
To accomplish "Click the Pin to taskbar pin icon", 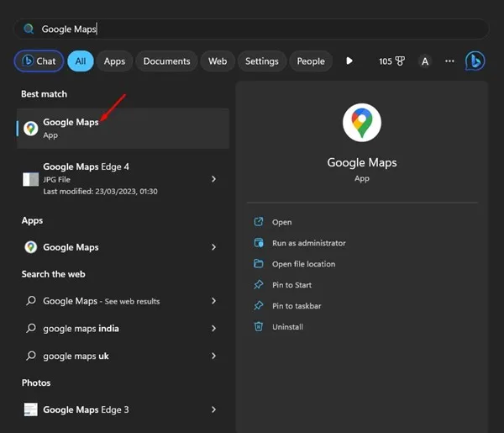I will (x=259, y=305).
